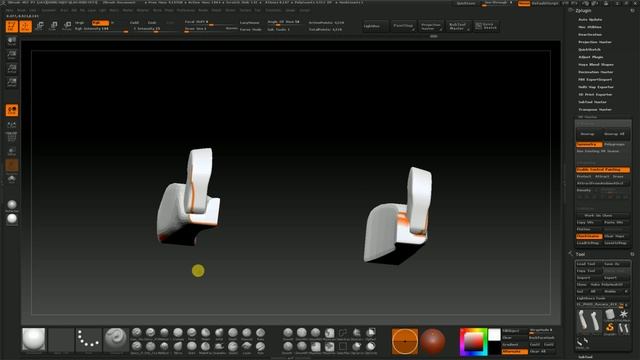The image size is (640, 360).
Task: Select the black secondary color swatch
Action: coord(494,348)
